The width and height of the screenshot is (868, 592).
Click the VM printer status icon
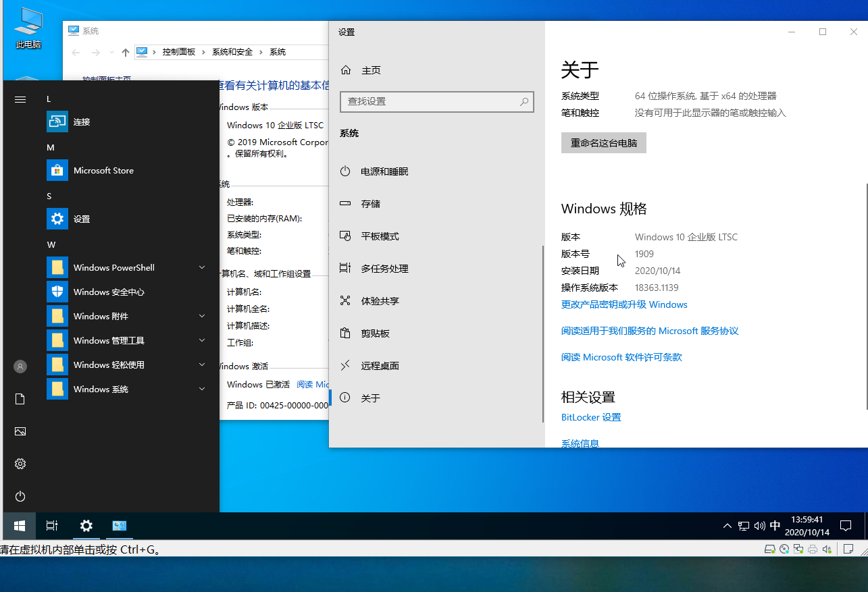coord(813,549)
